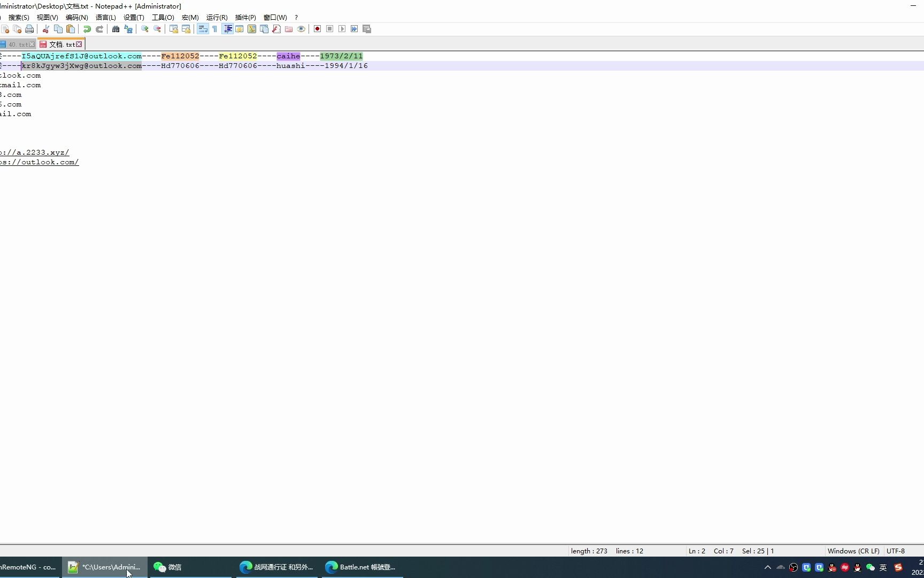924x578 pixels.
Task: Toggle synchronize vertical scrolling icon
Action: (x=174, y=29)
